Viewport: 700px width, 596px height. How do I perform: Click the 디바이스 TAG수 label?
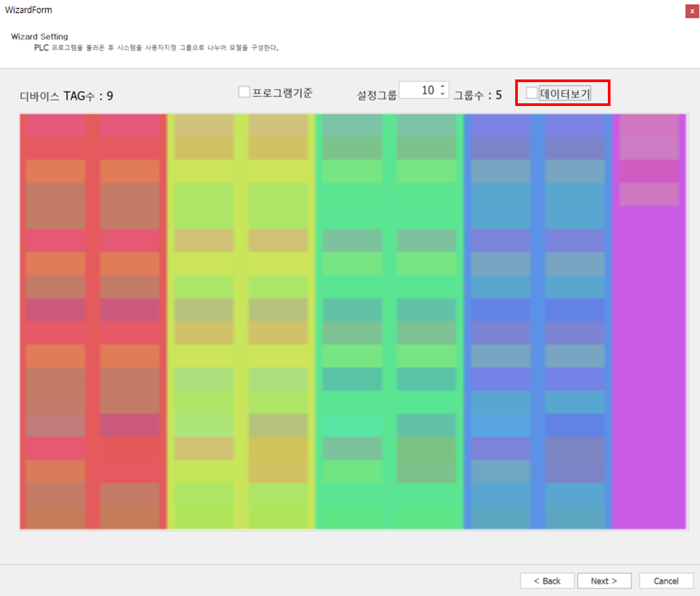tap(66, 96)
